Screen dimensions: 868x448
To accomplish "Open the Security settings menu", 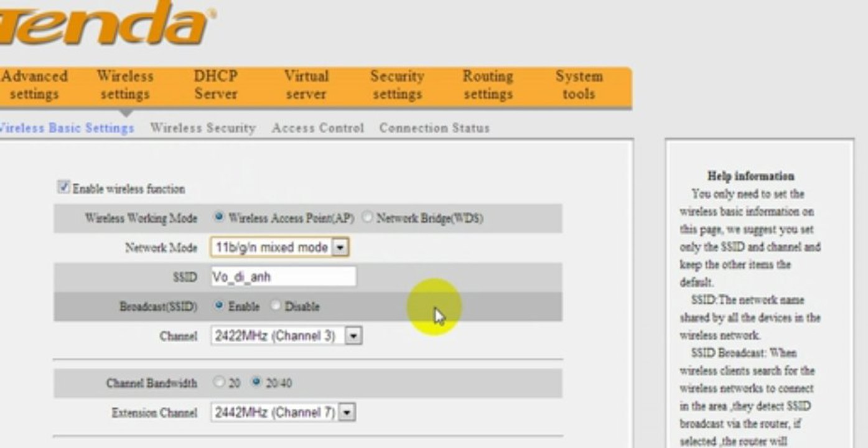I will pyautogui.click(x=397, y=85).
